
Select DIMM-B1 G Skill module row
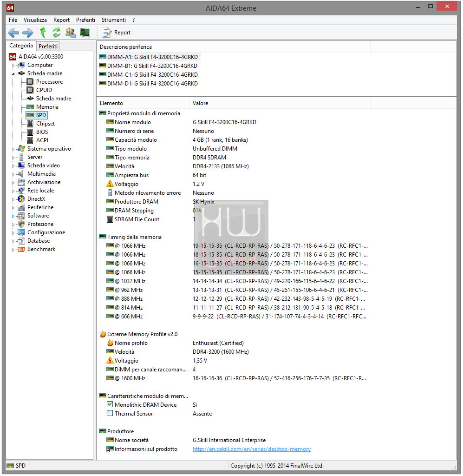(148, 66)
